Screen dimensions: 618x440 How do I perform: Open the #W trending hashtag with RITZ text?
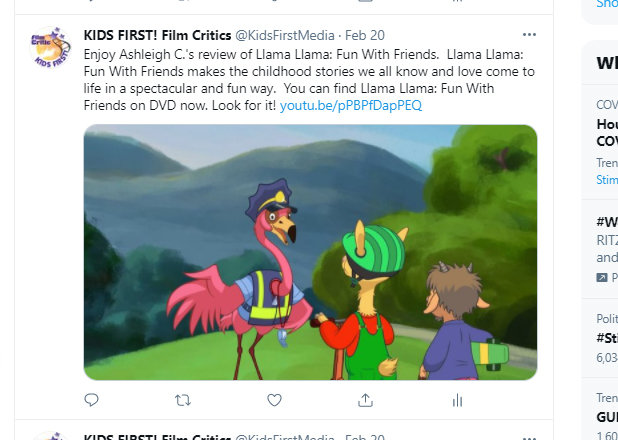(x=607, y=222)
